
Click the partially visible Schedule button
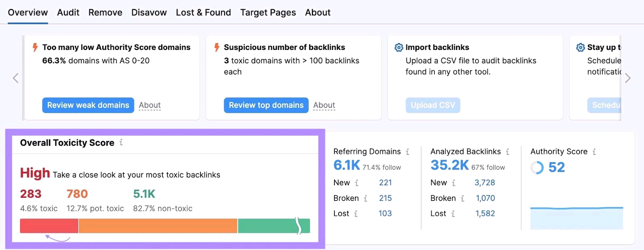tap(604, 105)
